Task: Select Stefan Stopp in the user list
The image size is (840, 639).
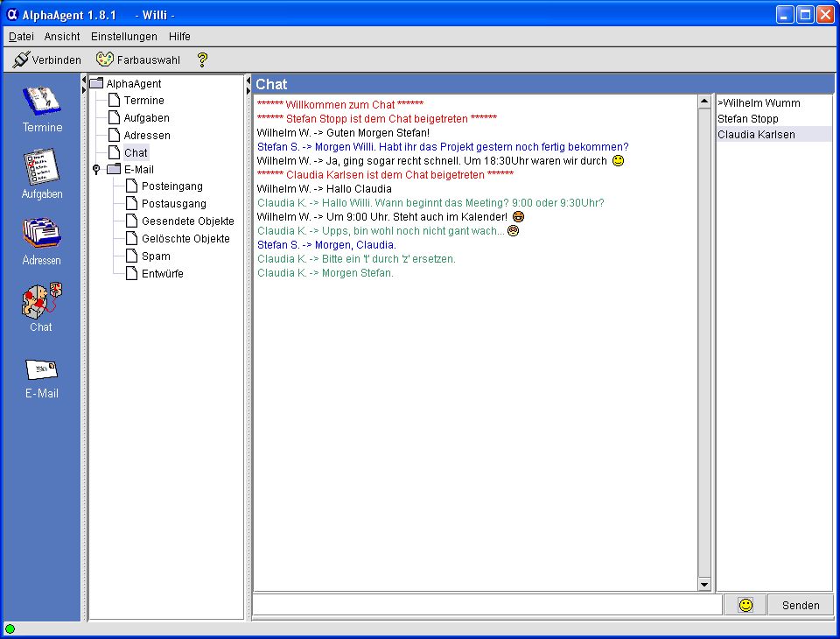Action: coord(748,119)
